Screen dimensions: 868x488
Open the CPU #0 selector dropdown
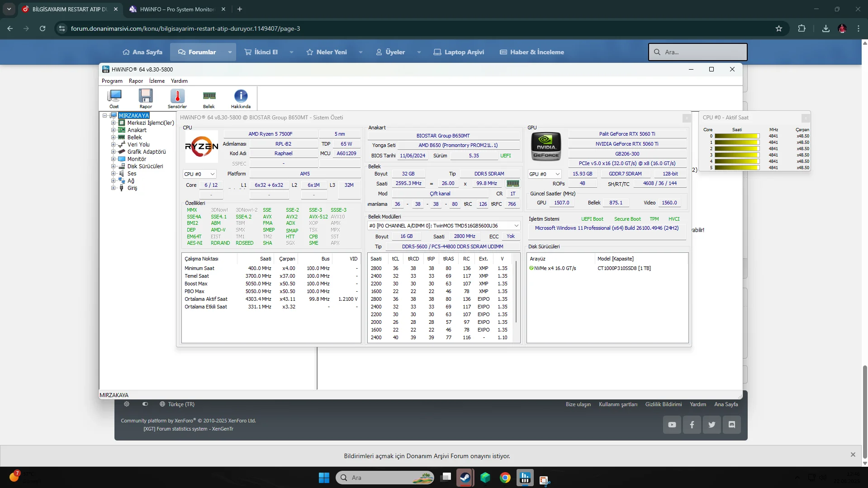tap(199, 174)
